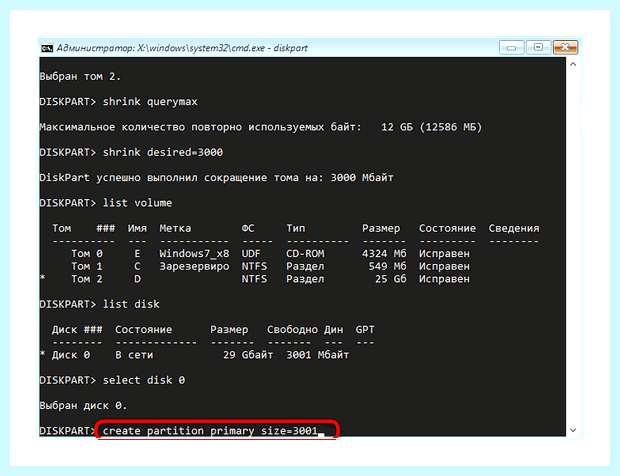The image size is (620, 476).
Task: Click the 'list disk' command
Action: tap(131, 304)
